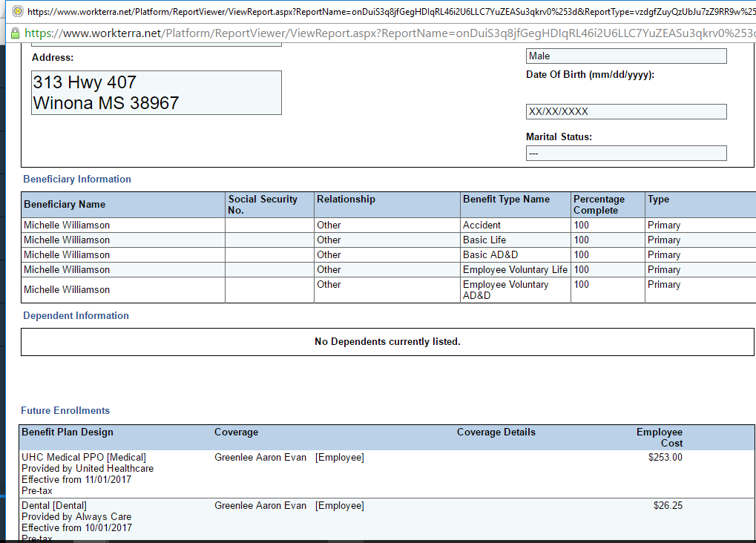Click the gender field showing Male
The height and width of the screenshot is (543, 756).
click(x=625, y=56)
